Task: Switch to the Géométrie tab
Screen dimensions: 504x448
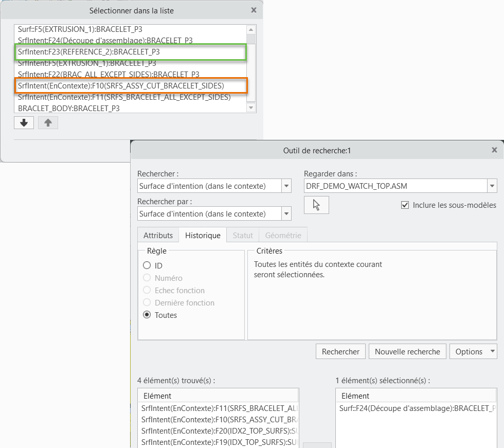Action: (283, 235)
